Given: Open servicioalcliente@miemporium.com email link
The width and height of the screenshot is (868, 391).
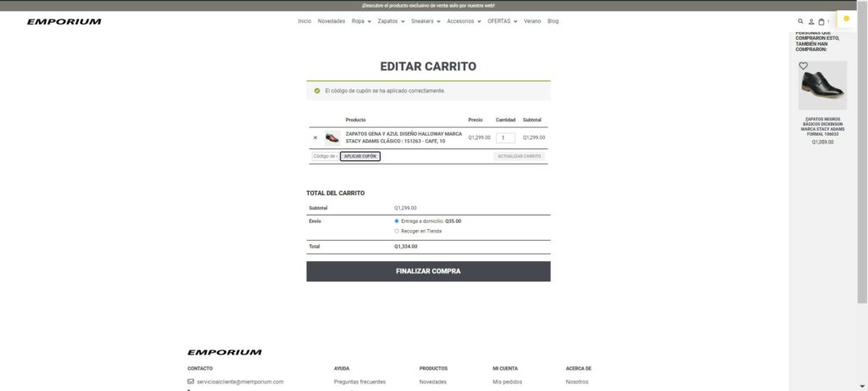Looking at the screenshot, I should pos(240,382).
